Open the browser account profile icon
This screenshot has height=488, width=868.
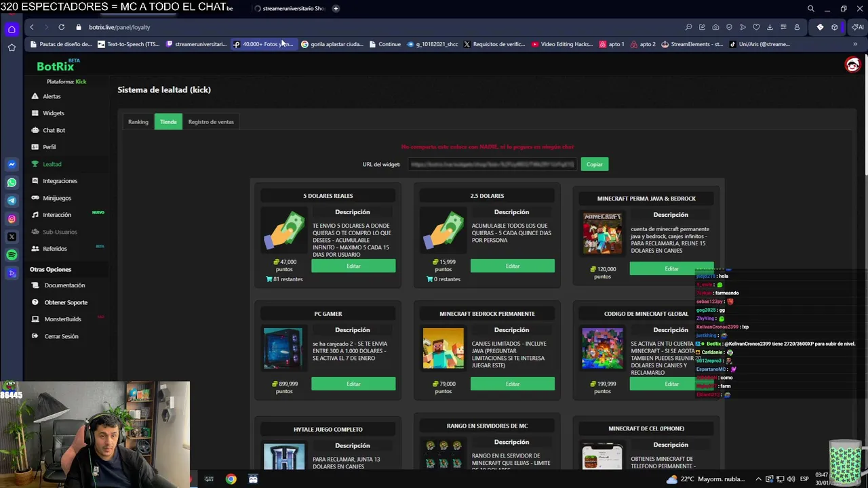point(797,27)
